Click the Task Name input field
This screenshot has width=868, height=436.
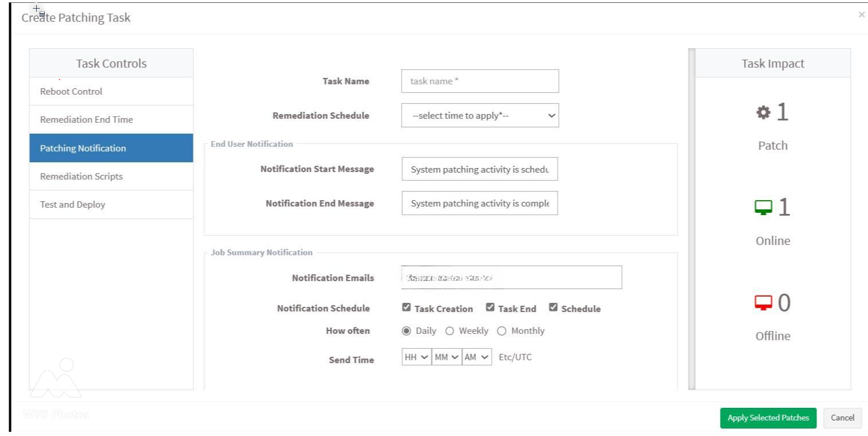click(480, 81)
